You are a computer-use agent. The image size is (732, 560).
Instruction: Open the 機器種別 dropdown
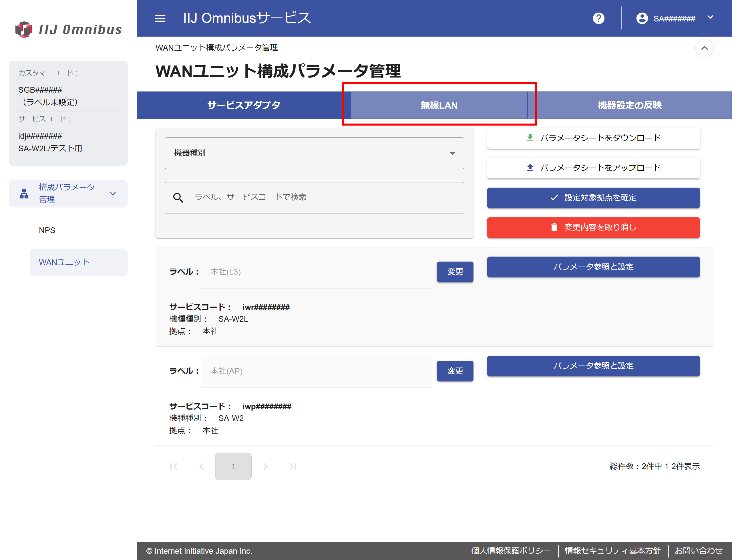[x=314, y=153]
